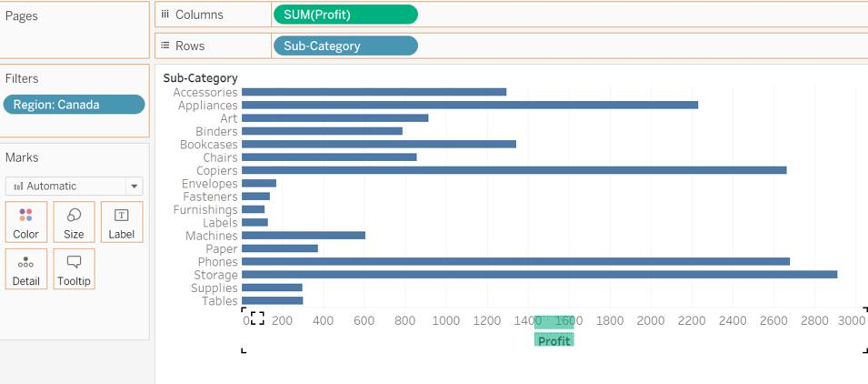Click the Filters shelf header
This screenshot has width=868, height=384.
(x=22, y=79)
